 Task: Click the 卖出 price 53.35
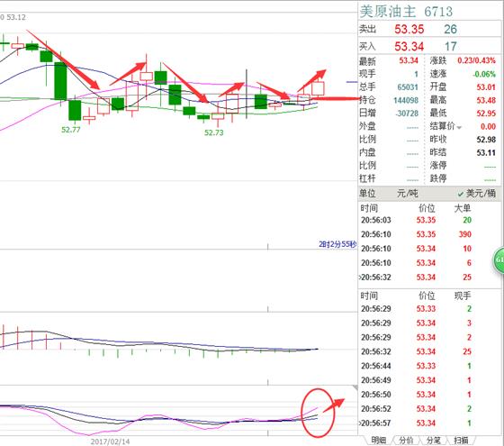409,29
